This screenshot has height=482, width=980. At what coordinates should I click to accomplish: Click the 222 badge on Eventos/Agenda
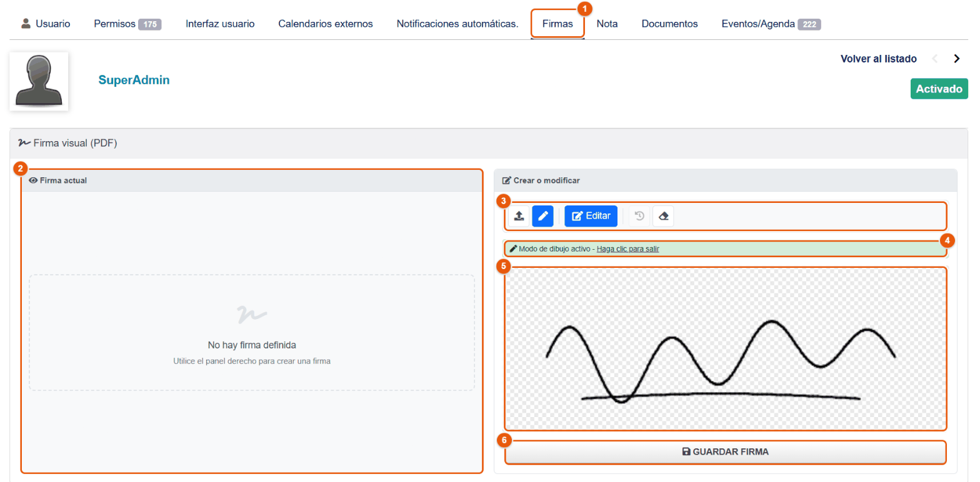(809, 24)
